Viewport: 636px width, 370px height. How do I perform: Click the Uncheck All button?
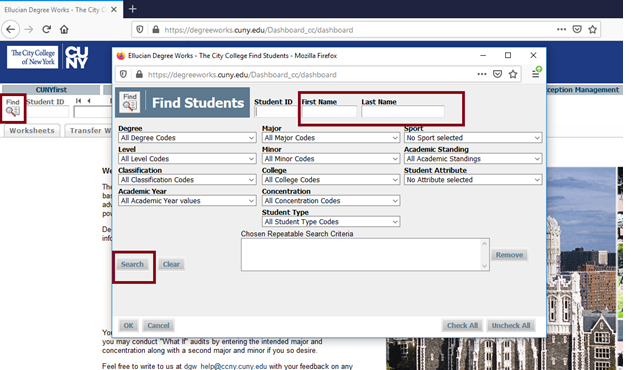tap(511, 325)
